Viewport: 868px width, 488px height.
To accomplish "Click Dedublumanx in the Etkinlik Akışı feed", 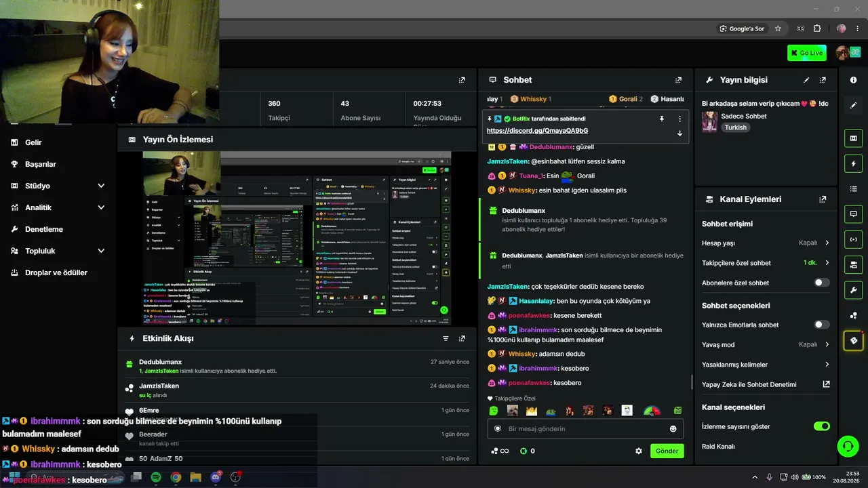I will click(160, 362).
